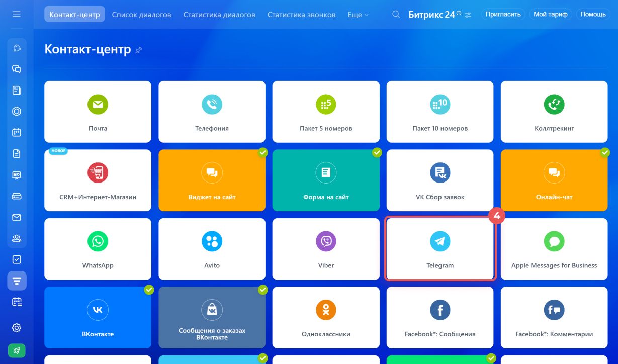Click the Пригласить button
618x364 pixels.
pos(503,14)
